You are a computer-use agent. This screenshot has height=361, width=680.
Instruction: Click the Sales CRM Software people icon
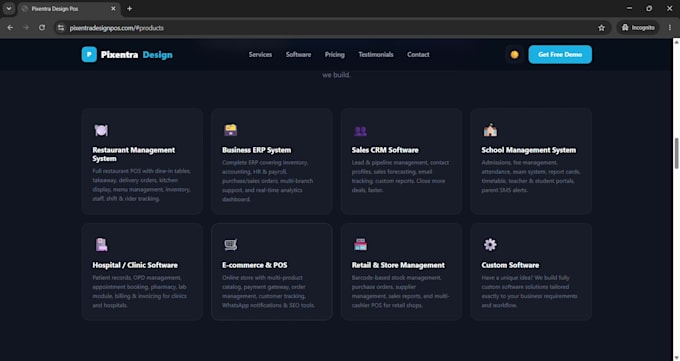tap(360, 131)
